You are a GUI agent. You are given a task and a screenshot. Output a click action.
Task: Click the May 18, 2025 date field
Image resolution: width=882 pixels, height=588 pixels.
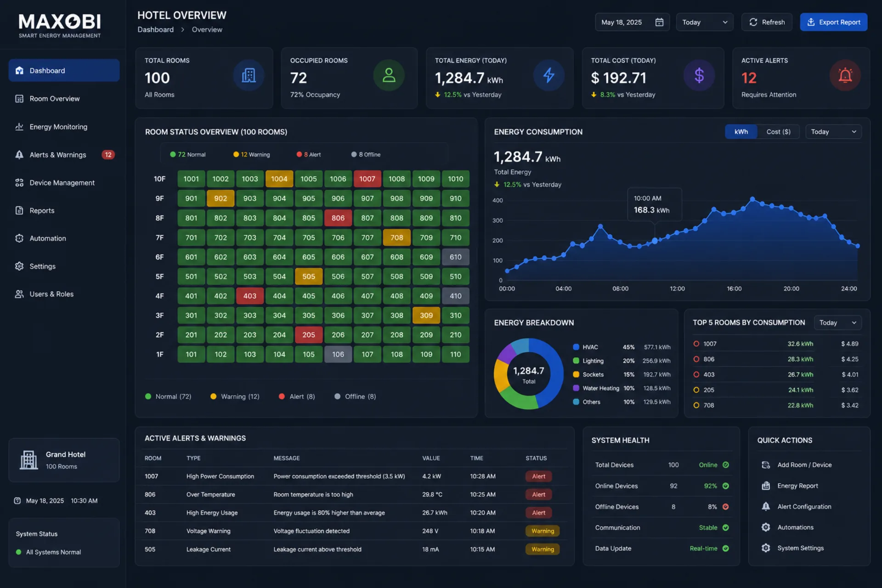pyautogui.click(x=632, y=22)
